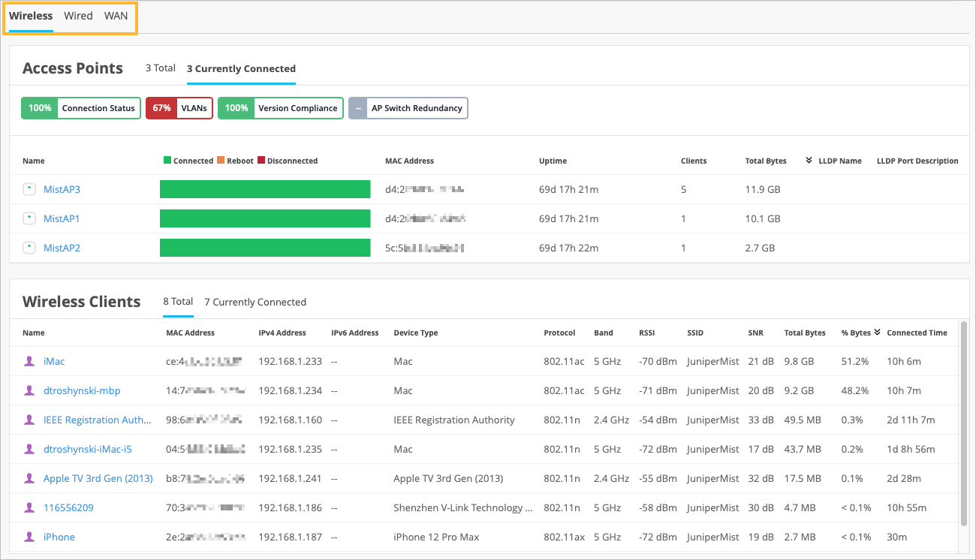Image resolution: width=976 pixels, height=560 pixels.
Task: Open the MistAP3 access point link
Action: tap(62, 189)
